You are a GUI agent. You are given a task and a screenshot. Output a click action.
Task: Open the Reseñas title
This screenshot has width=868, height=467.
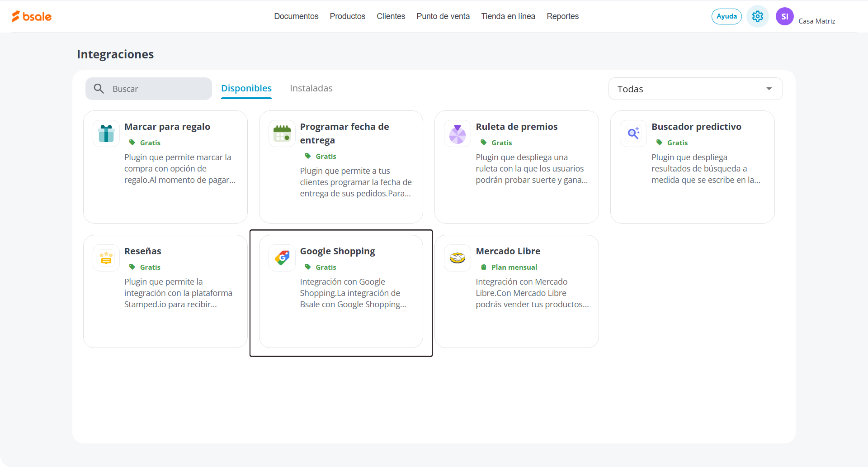click(143, 251)
